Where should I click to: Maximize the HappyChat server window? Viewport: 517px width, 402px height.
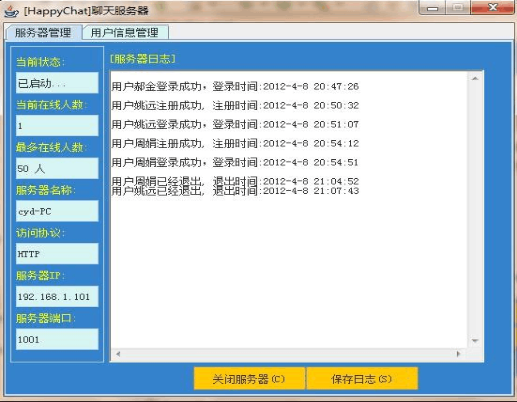tap(458, 7)
